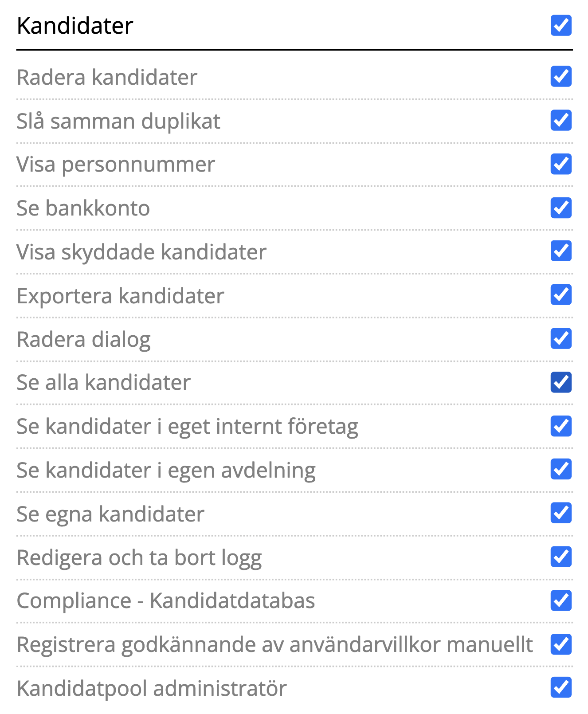588x714 pixels.
Task: Toggle the Radera dialog checkbox
Action: pyautogui.click(x=561, y=339)
